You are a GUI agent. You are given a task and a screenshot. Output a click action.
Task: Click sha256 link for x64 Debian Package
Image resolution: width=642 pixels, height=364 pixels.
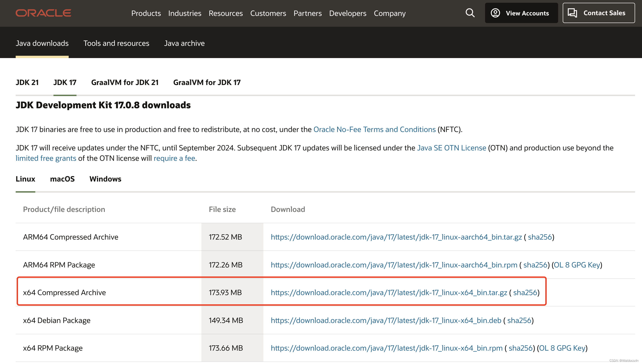[519, 320]
